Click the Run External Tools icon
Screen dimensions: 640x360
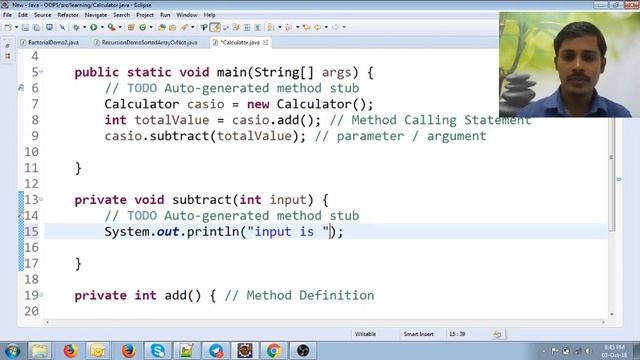(x=111, y=27)
